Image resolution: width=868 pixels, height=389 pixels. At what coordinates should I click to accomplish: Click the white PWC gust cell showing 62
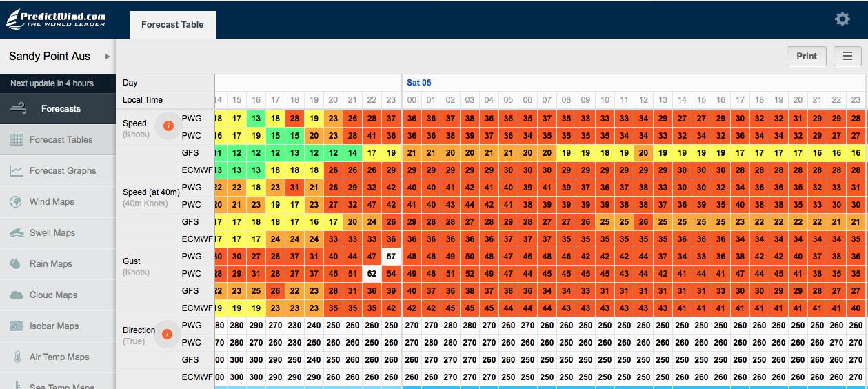click(372, 273)
